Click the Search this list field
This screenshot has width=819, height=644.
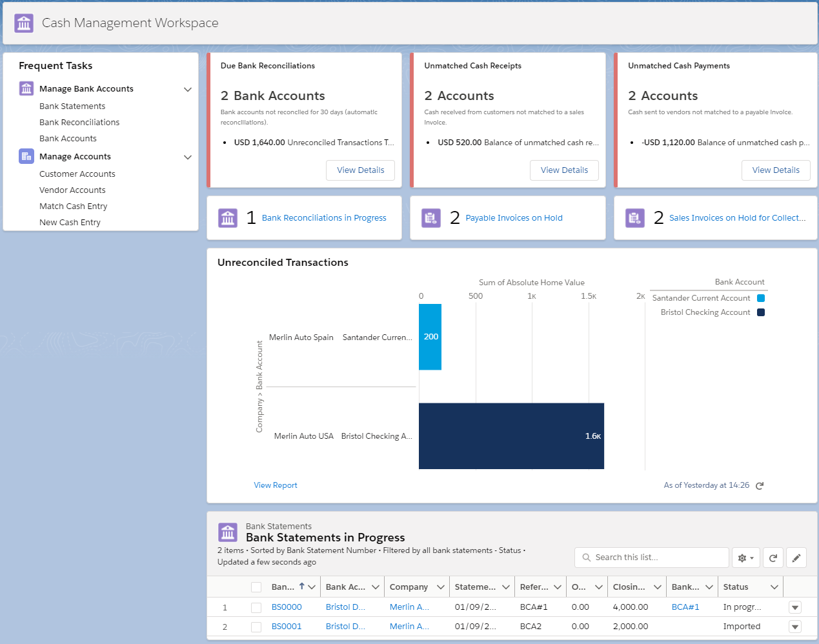tap(652, 558)
